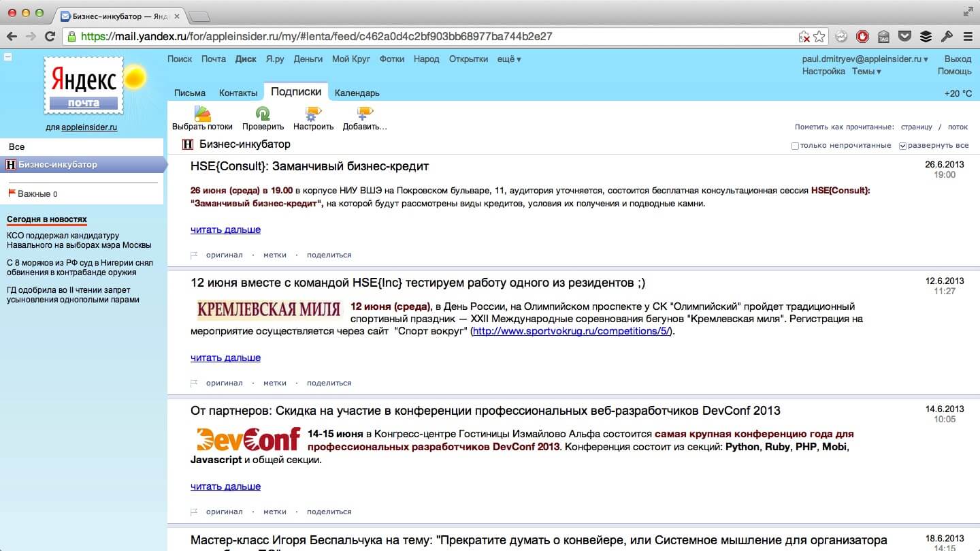Click the Проверить refresh icon

[263, 114]
